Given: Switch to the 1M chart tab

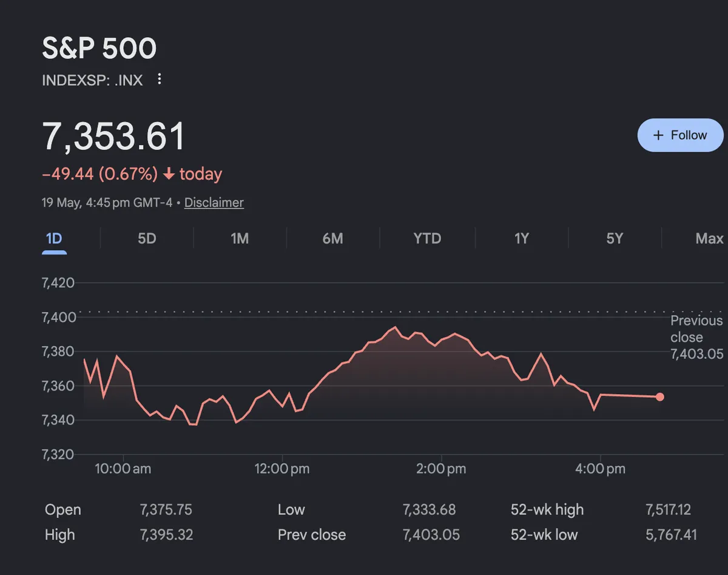Looking at the screenshot, I should 240,239.
